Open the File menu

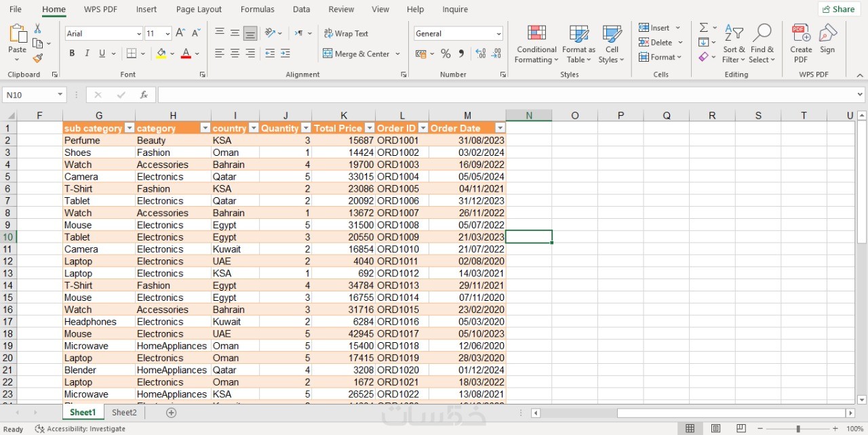[16, 9]
